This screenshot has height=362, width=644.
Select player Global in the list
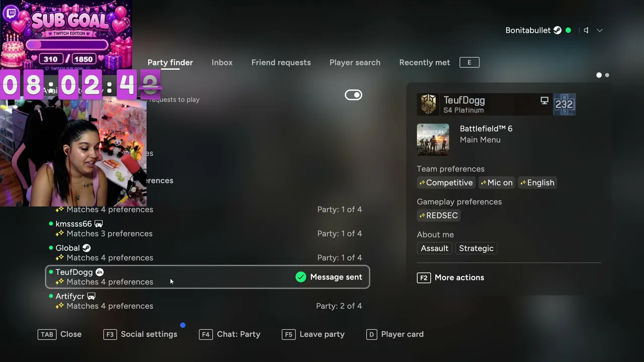(x=206, y=253)
